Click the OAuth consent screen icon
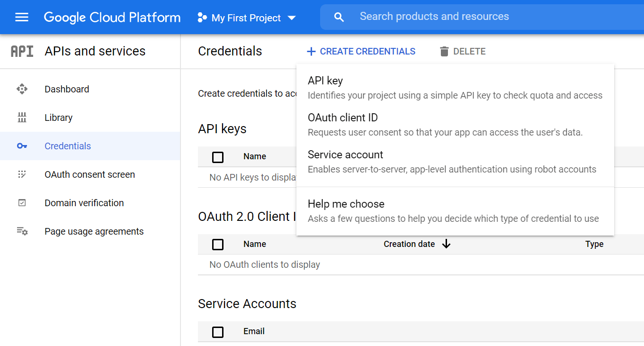Image resolution: width=644 pixels, height=346 pixels. [22, 174]
